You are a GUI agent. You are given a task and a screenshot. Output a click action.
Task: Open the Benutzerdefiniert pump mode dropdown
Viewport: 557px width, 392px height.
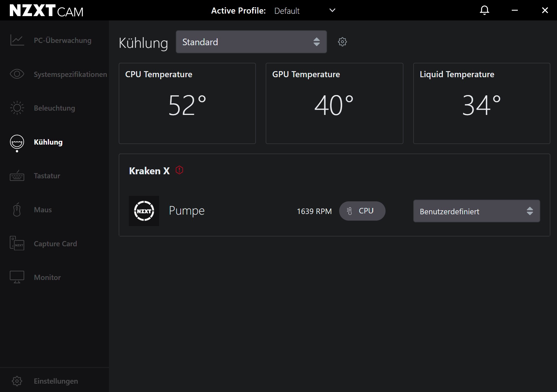476,211
